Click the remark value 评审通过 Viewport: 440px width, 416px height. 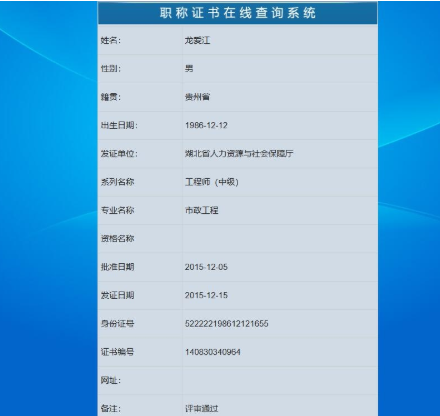(x=202, y=408)
